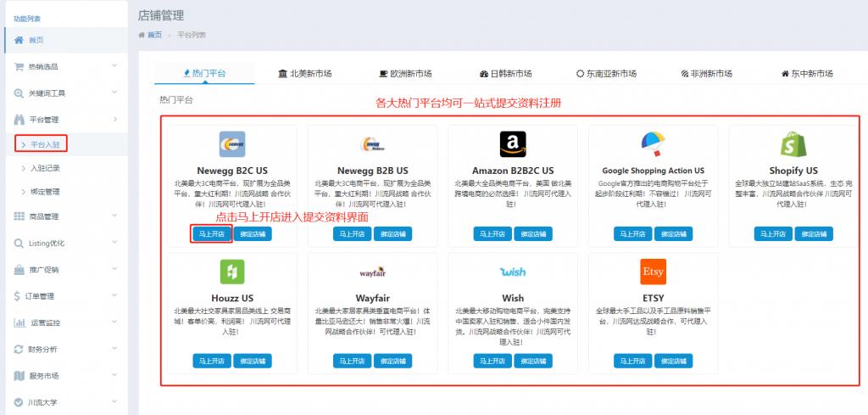
Task: Click 马上开店 for Amazon B2B2C US
Action: point(492,234)
